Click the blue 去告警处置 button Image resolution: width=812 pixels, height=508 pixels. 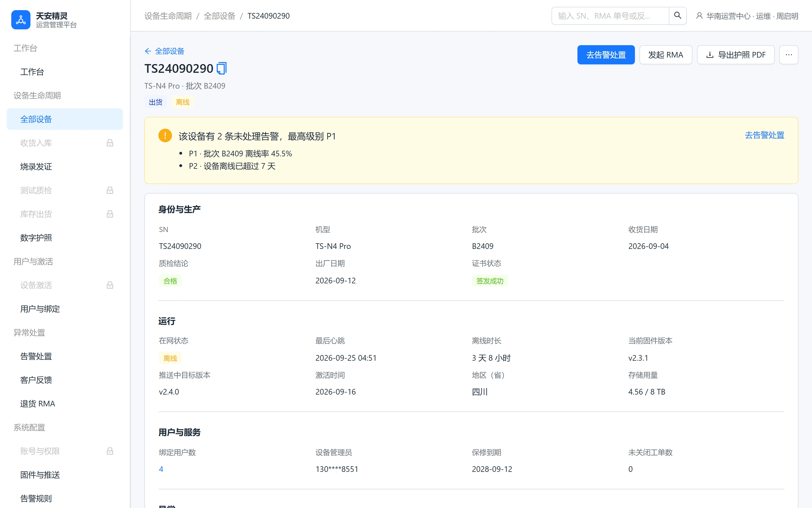point(606,55)
